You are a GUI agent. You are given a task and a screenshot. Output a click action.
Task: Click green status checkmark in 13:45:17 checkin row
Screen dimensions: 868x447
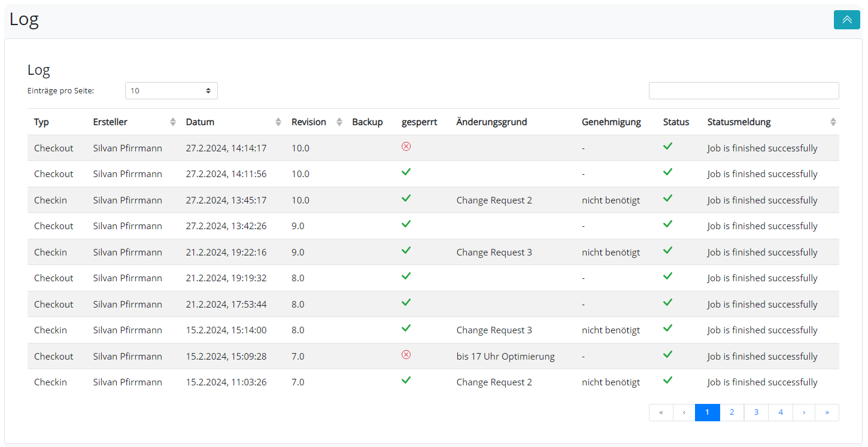[x=667, y=198]
